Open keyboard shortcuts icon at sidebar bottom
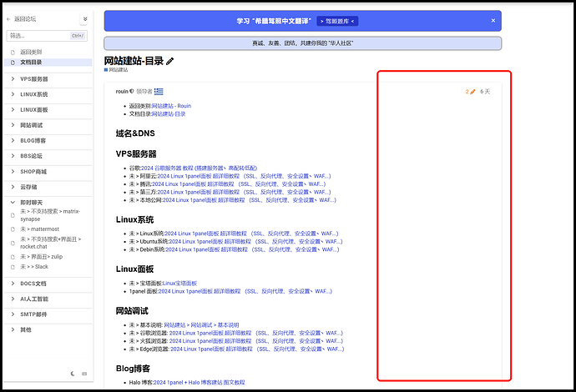Image resolution: width=576 pixels, height=392 pixels. pos(84,374)
